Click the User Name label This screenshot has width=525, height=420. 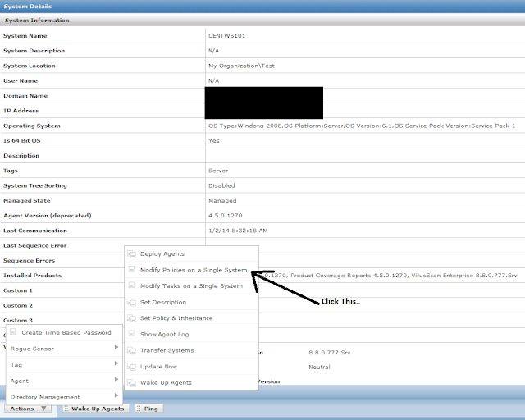coord(21,80)
